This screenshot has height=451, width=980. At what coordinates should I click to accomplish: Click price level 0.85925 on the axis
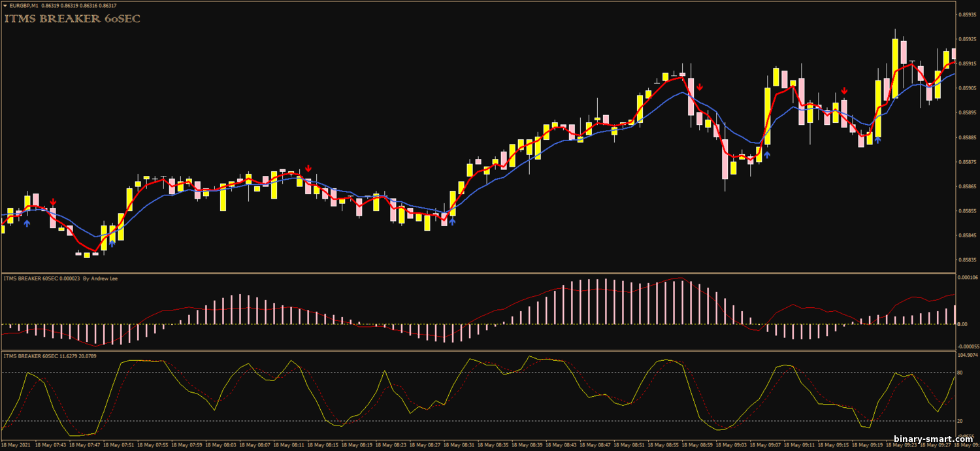pyautogui.click(x=966, y=39)
